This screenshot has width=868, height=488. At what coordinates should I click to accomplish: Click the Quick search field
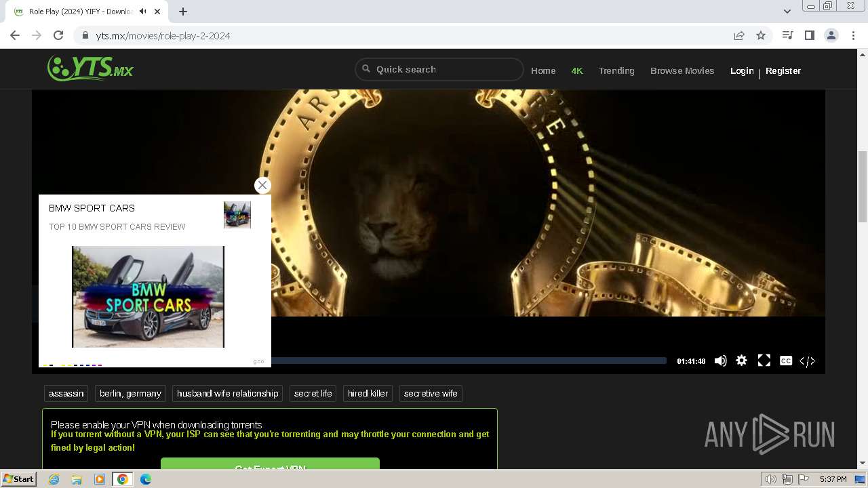click(x=439, y=69)
